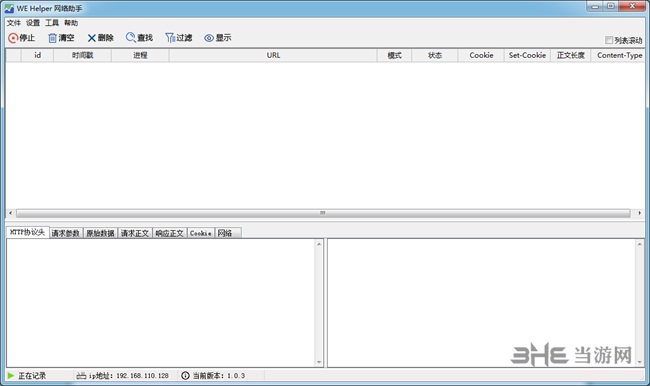Screen dimensions: 650x386
Task: Switch to the 原始数据 tab
Action: coord(101,233)
